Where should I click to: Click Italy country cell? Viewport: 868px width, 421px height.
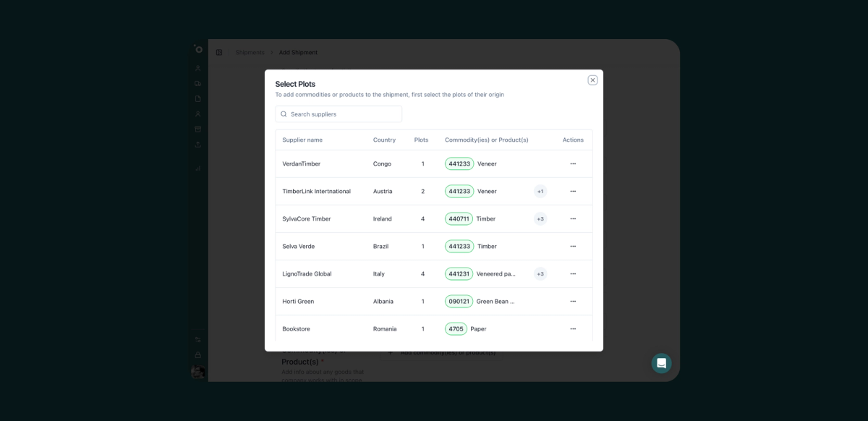tap(379, 273)
